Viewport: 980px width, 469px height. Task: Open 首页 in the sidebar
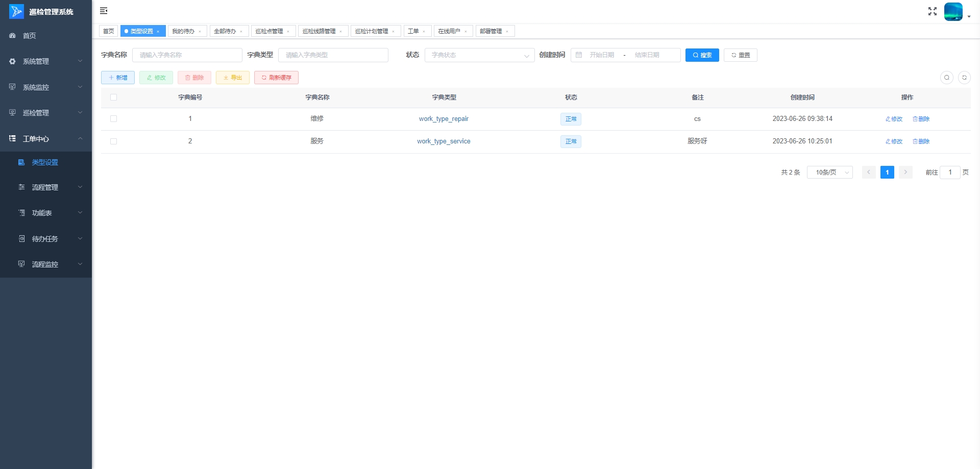[x=46, y=36]
